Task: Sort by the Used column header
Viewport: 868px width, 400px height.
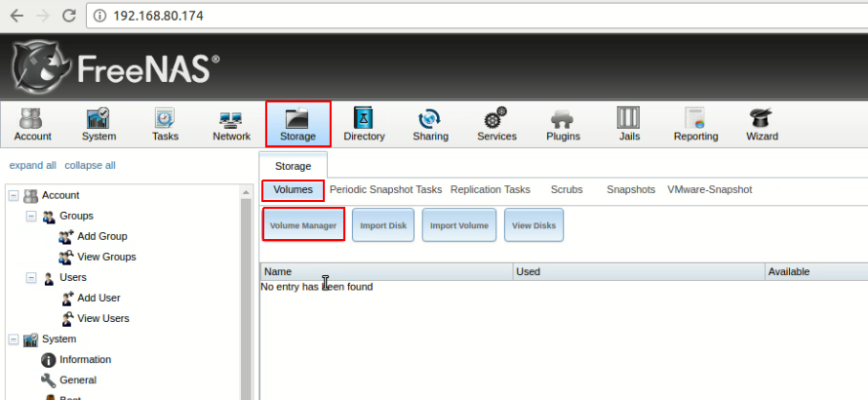Action: [639, 271]
